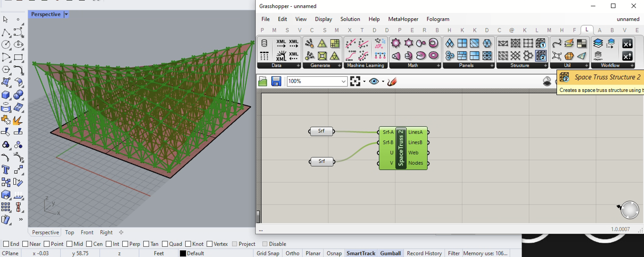644x257 pixels.
Task: Toggle Gumball in status bar
Action: (x=390, y=253)
